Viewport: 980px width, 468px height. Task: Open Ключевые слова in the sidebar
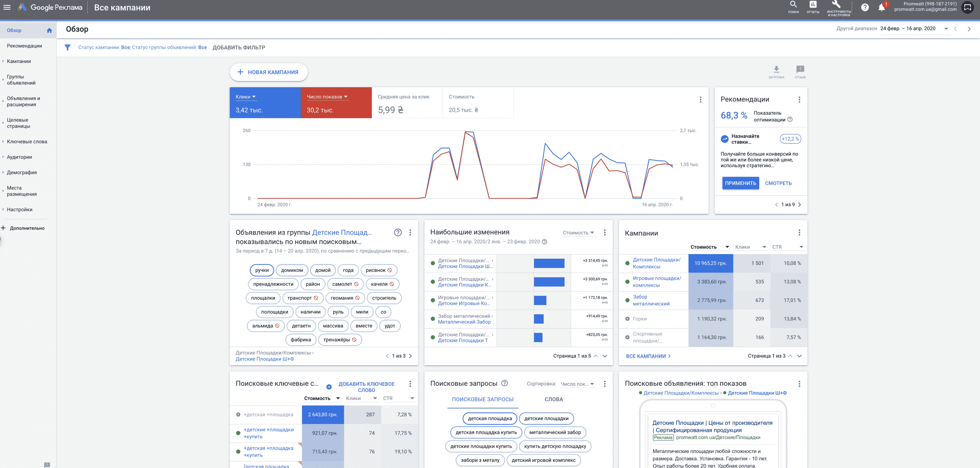click(x=27, y=142)
